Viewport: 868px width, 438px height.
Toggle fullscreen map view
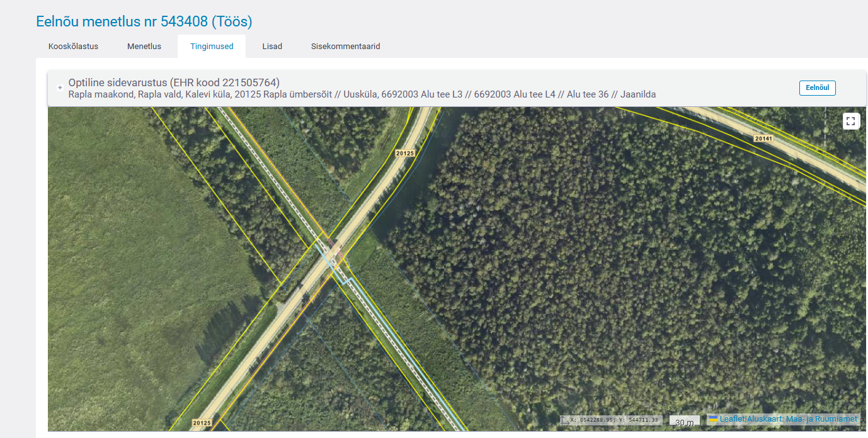[851, 121]
